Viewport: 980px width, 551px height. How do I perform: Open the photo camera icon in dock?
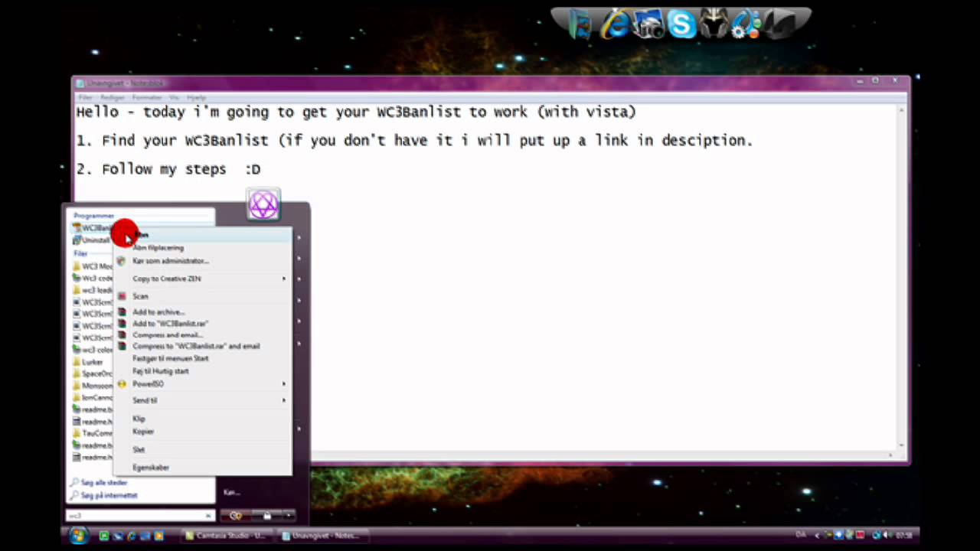point(648,24)
